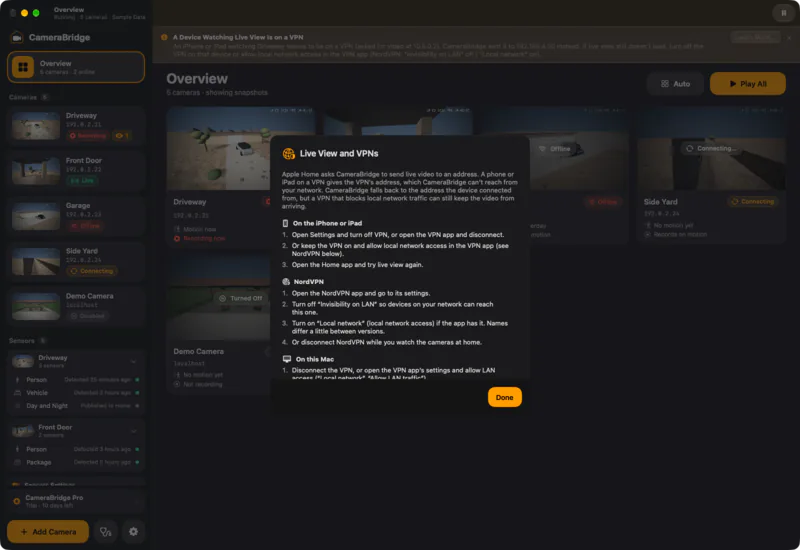Click the pause button in the title bar
Screen dimensions: 800x550
click(783, 13)
